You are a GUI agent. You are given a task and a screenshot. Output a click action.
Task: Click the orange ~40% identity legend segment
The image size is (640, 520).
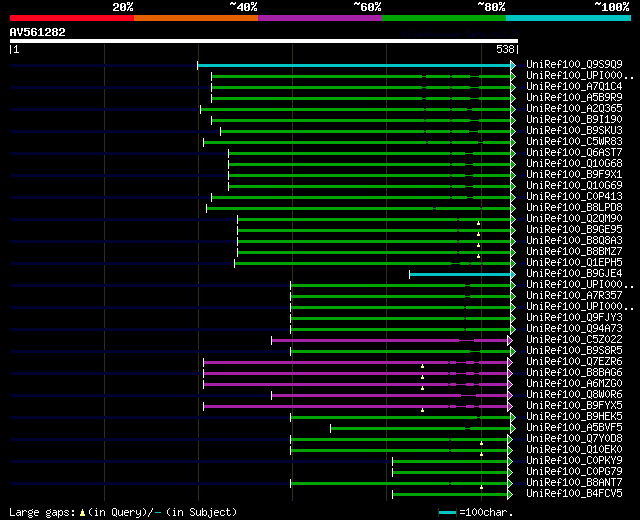(x=196, y=18)
